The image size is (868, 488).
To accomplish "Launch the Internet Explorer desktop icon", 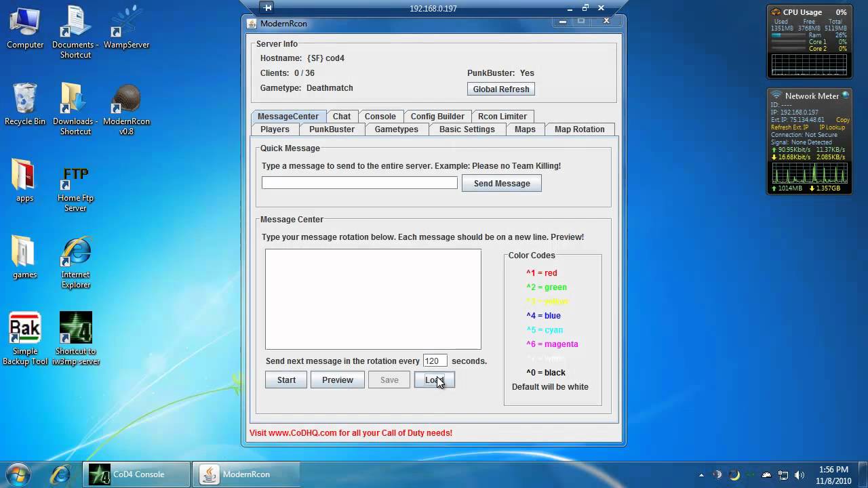I will [x=75, y=262].
